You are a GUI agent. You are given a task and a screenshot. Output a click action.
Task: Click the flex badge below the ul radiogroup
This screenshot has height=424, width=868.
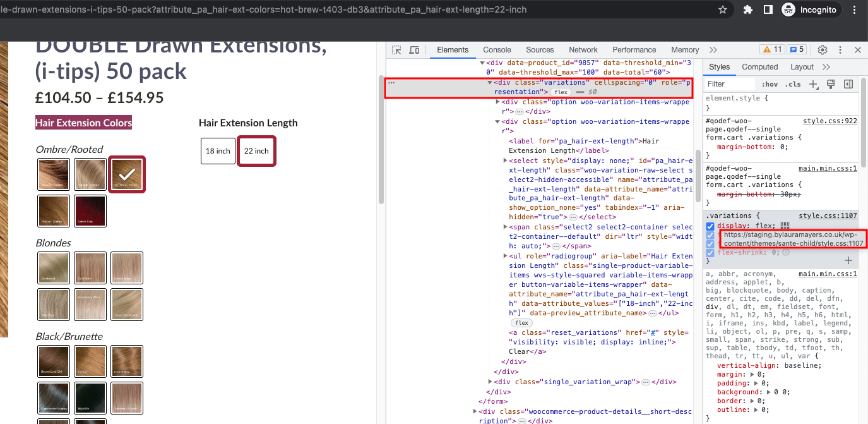tap(521, 323)
